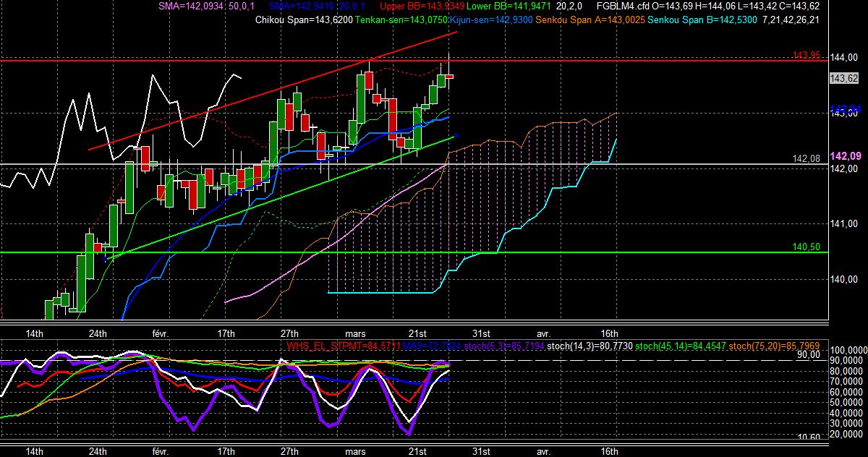Select the rising red upper channel trendline

point(273,91)
